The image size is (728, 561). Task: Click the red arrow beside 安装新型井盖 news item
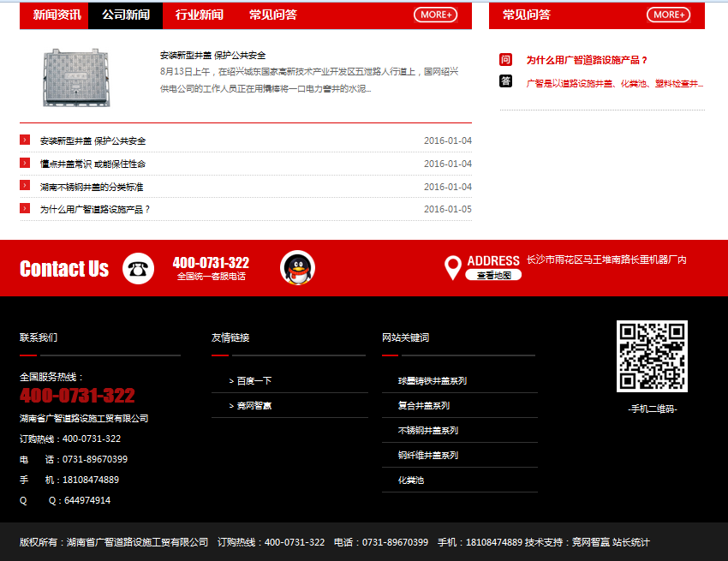(25, 140)
